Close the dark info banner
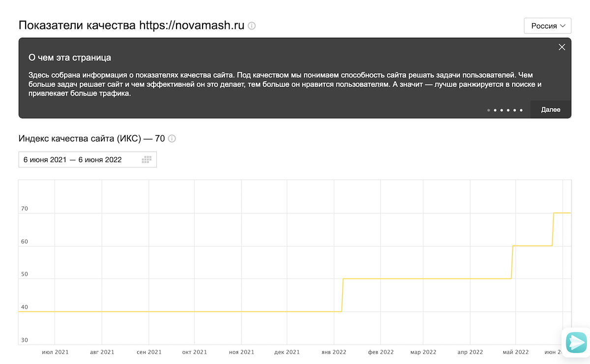This screenshot has height=364, width=590. point(562,47)
